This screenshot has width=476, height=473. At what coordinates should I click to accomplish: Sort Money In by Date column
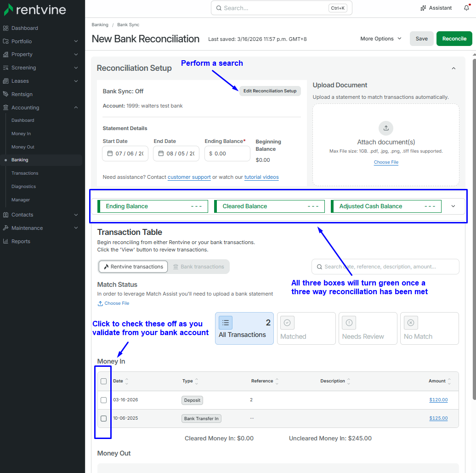[x=127, y=381]
